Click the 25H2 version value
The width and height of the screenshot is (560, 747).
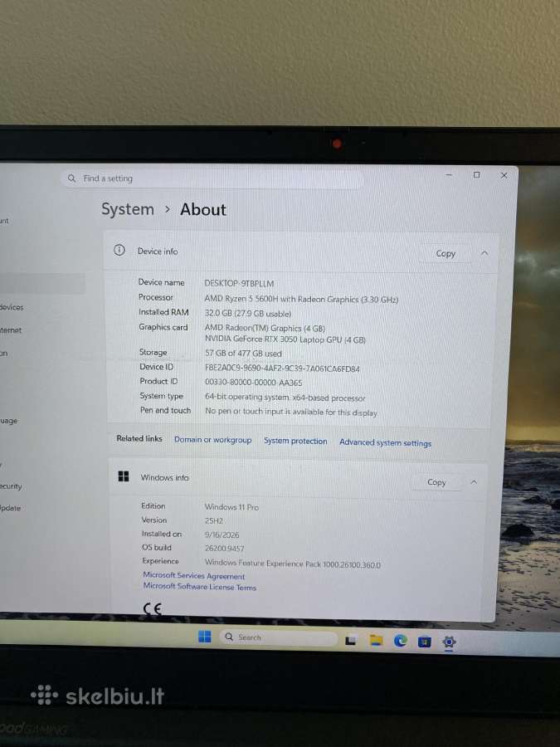tap(214, 520)
